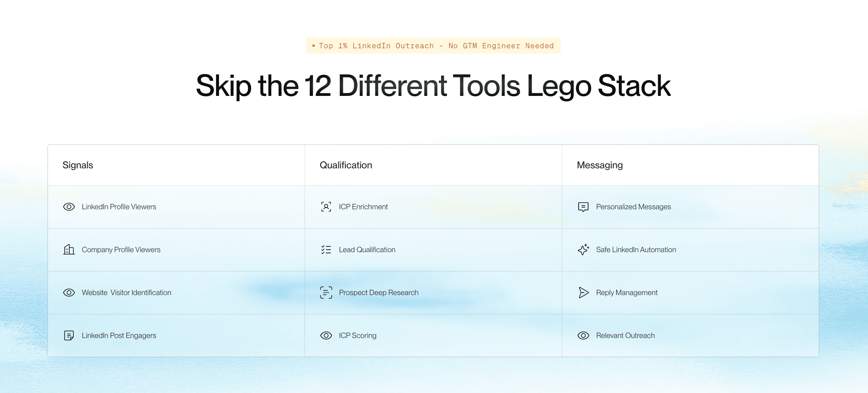
Task: Click the Top 1% LinkedIn Outreach badge
Action: (x=433, y=46)
